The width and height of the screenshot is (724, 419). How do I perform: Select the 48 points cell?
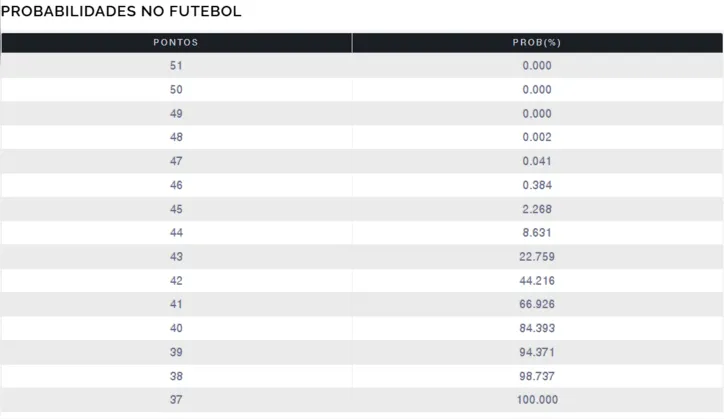click(x=176, y=137)
